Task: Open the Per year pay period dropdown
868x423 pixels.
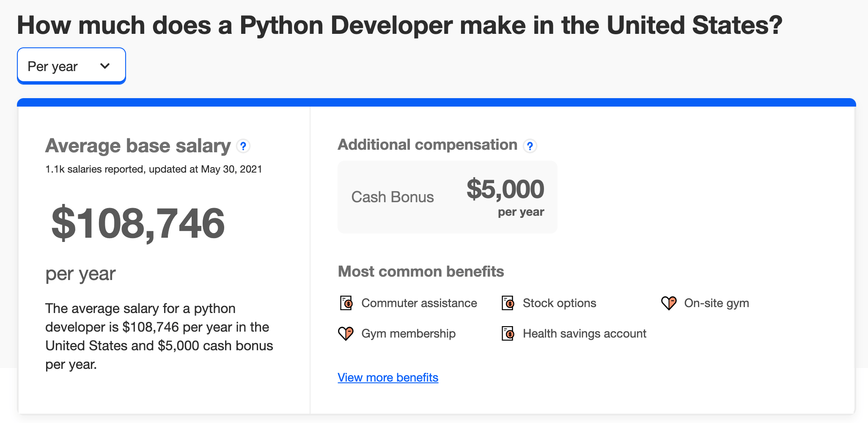Action: point(71,66)
